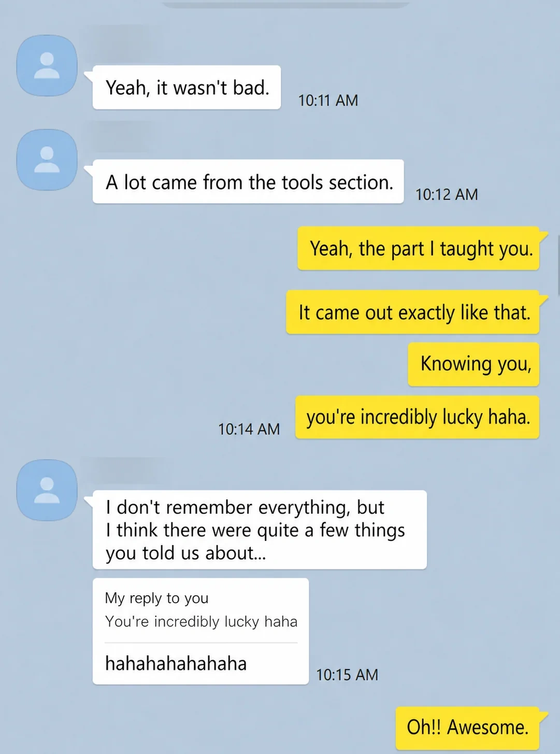The image size is (560, 754).
Task: Open profile avatar beside "I don't remember everything"
Action: point(47,490)
